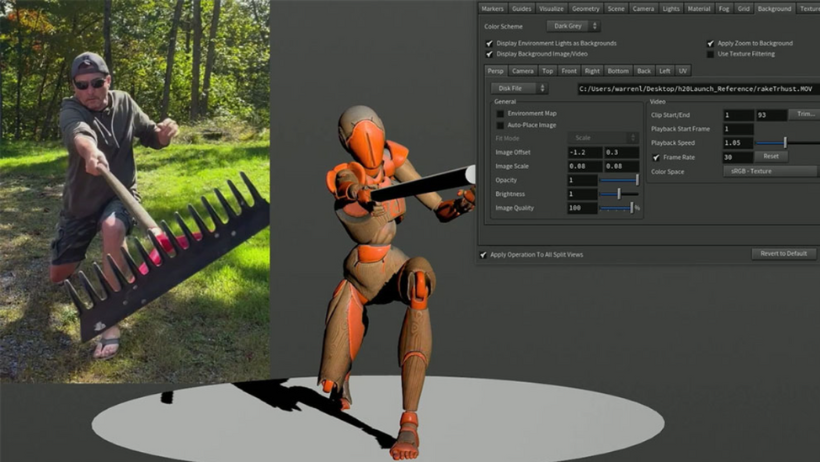Enable the Auto-Place Image checkbox
The width and height of the screenshot is (820, 462).
(x=500, y=126)
